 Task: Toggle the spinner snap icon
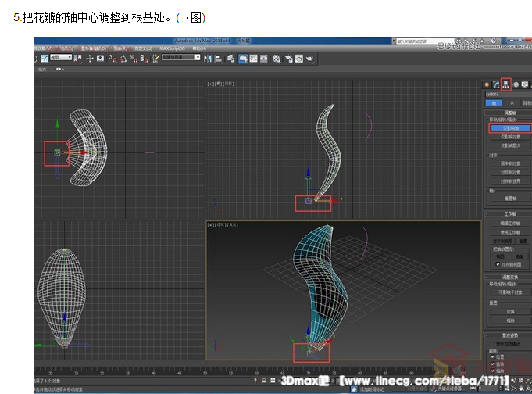[x=144, y=59]
